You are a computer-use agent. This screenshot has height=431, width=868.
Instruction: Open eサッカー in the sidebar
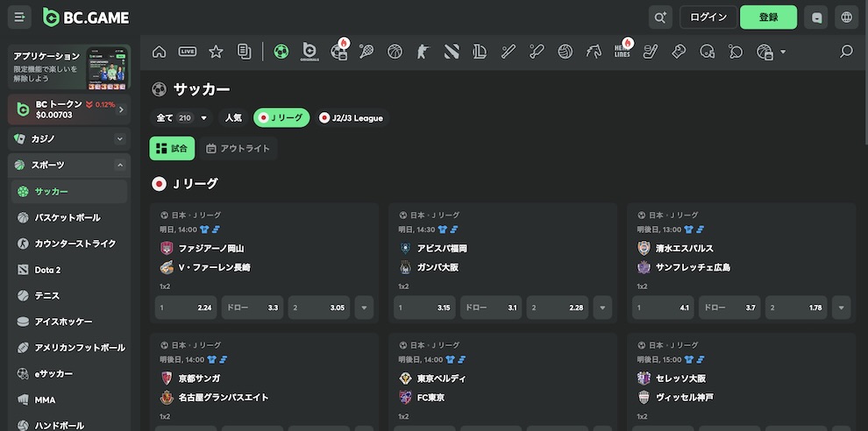coord(69,373)
